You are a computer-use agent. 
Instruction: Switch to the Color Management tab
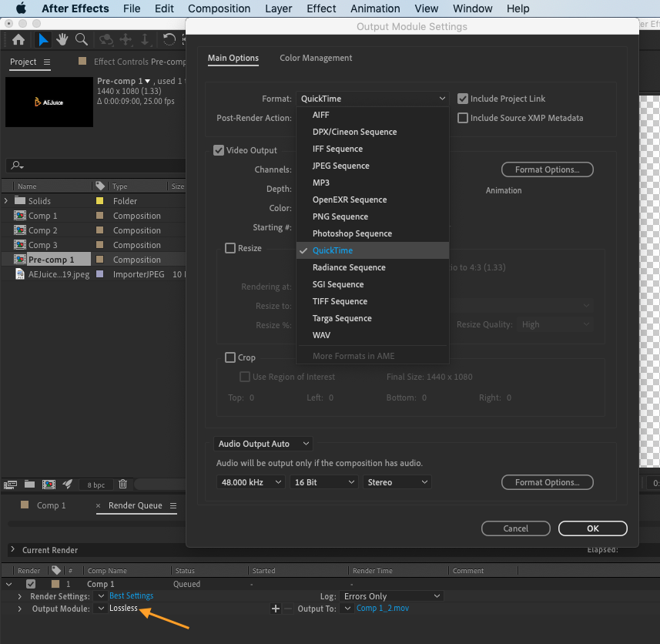click(x=316, y=58)
